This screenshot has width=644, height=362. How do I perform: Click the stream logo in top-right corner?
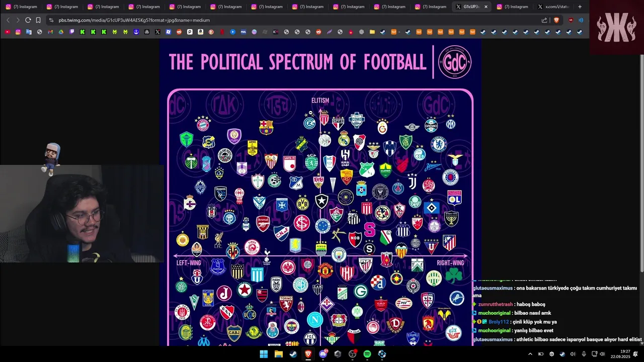(x=616, y=27)
